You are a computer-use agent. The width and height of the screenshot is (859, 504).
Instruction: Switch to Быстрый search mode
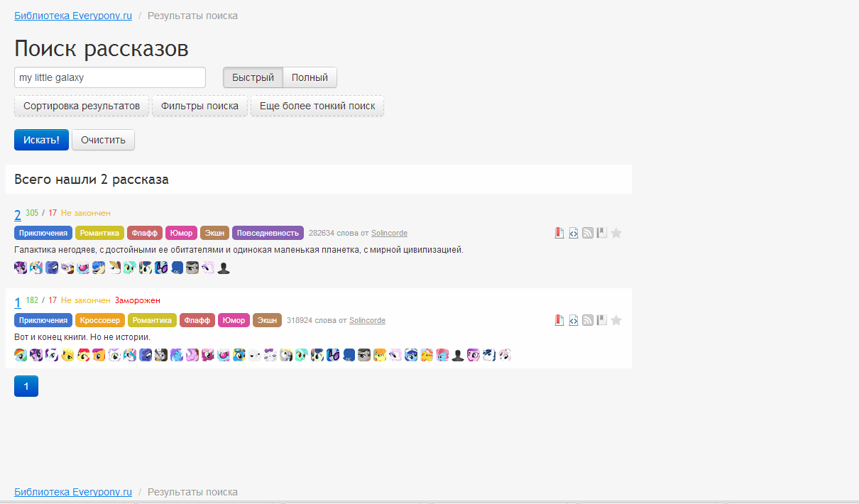coord(253,77)
